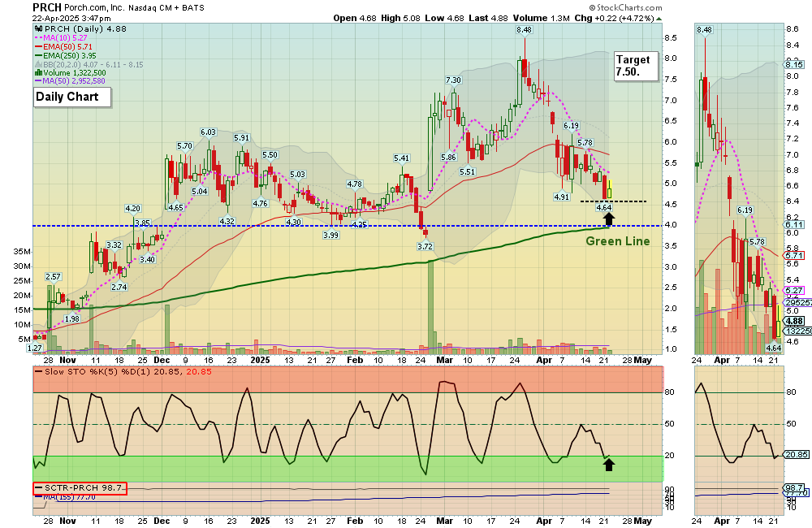The image size is (812, 528).
Task: Click the 4.88 last price tag in side panel
Action: pos(794,321)
